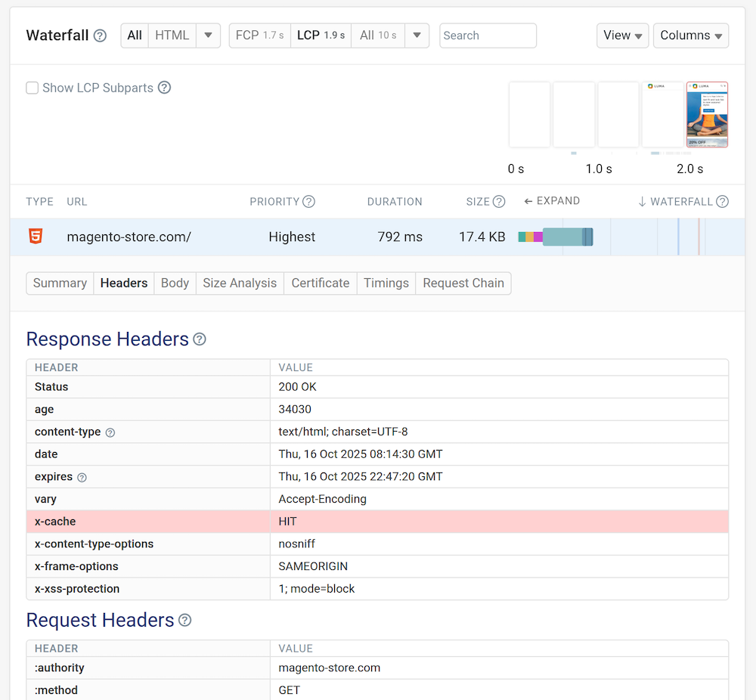Enable Show LCP Subparts checkbox

click(x=33, y=88)
